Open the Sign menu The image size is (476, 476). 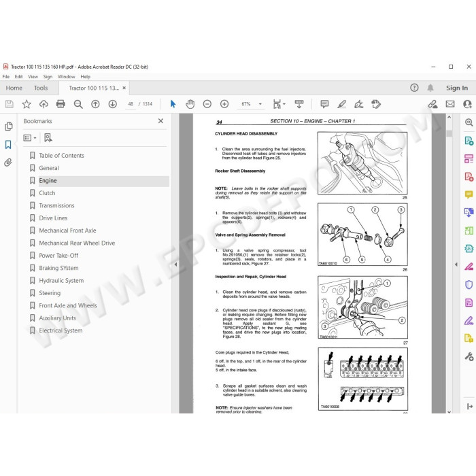tap(48, 77)
